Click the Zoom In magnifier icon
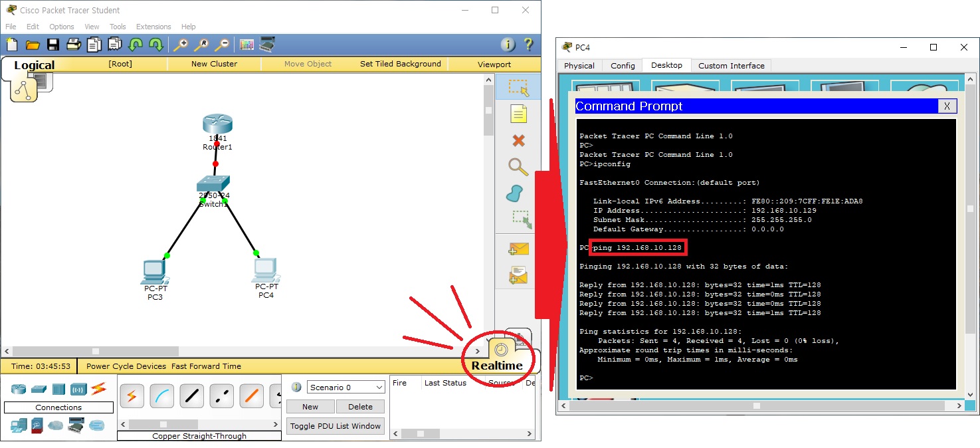 click(180, 45)
